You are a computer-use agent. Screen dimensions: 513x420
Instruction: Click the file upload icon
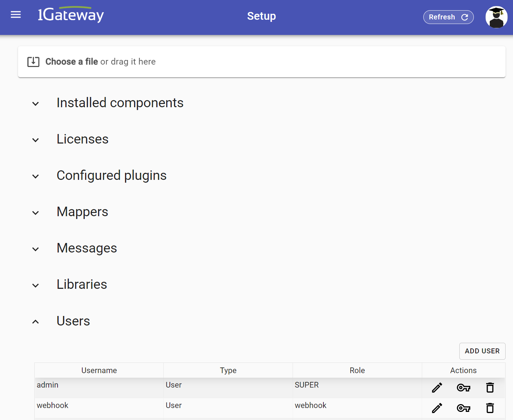click(33, 62)
